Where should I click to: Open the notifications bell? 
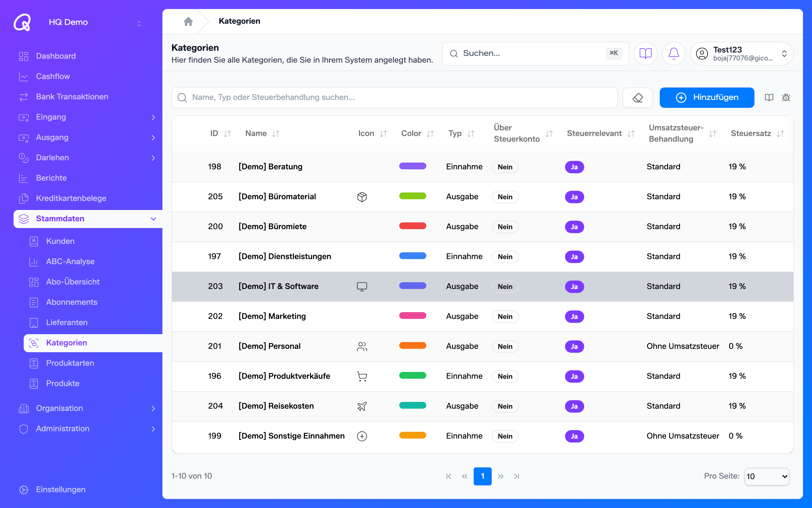[673, 53]
